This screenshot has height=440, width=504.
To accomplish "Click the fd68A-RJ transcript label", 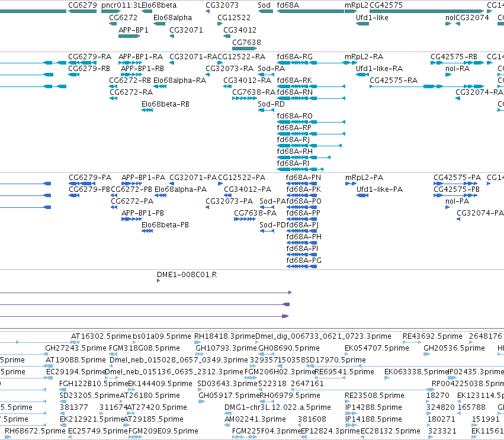I will click(x=293, y=140).
